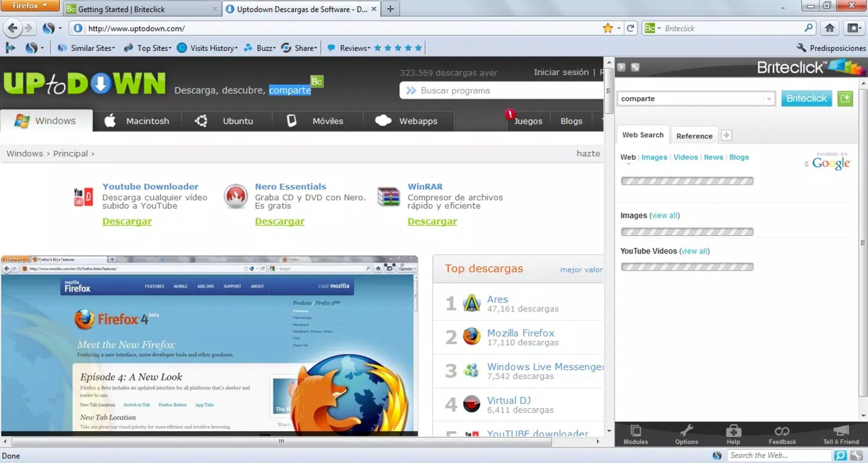The height and width of the screenshot is (463, 868).
Task: Click the Juegos navigation link
Action: (x=528, y=121)
